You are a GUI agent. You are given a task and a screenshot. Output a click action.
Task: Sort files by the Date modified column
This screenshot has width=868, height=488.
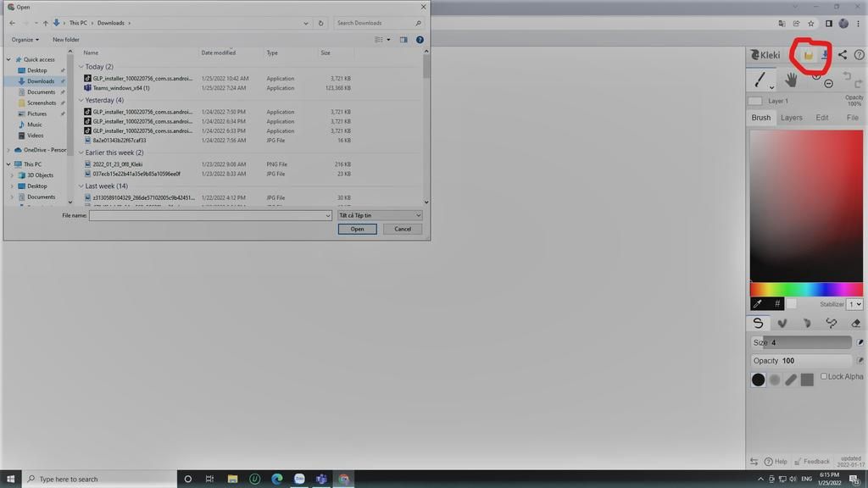point(218,53)
